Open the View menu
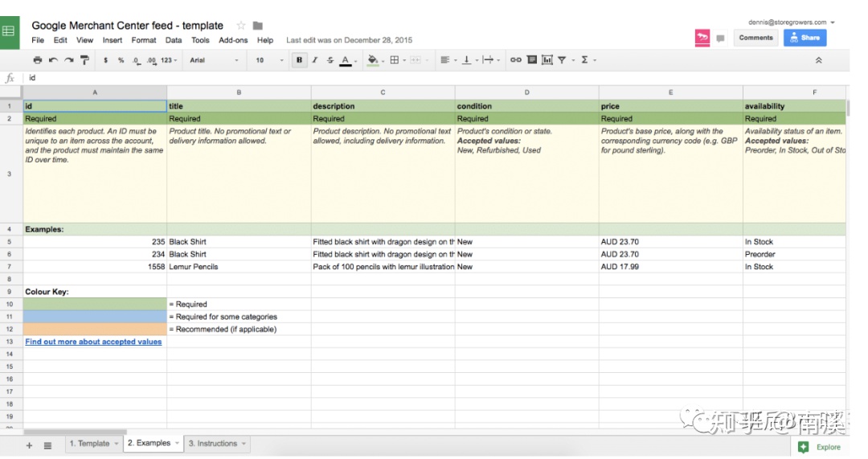The height and width of the screenshot is (459, 868). tap(84, 40)
